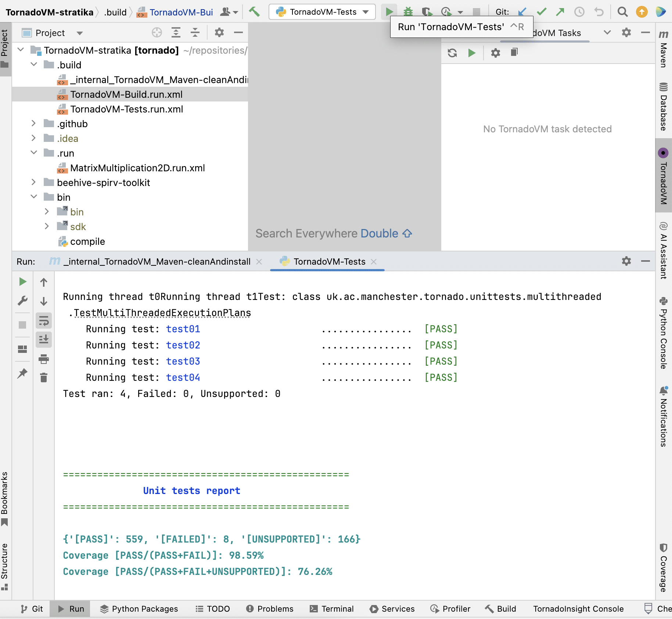Image resolution: width=672 pixels, height=619 pixels.
Task: Open the test01 link in console output
Action: 183,329
